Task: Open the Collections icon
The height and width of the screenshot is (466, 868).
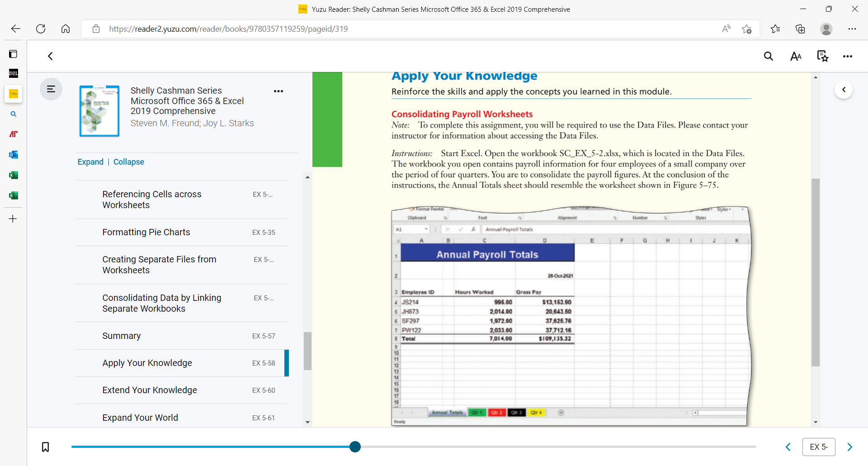Action: [800, 29]
